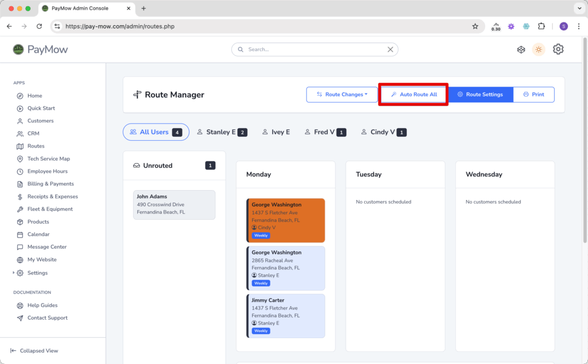Go back in browser history
The image size is (588, 364).
point(9,26)
